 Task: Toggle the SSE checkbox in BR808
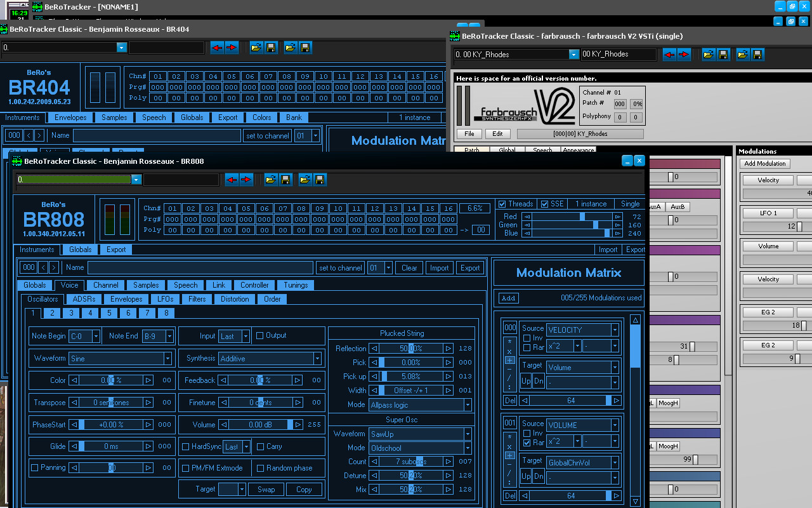click(x=544, y=204)
